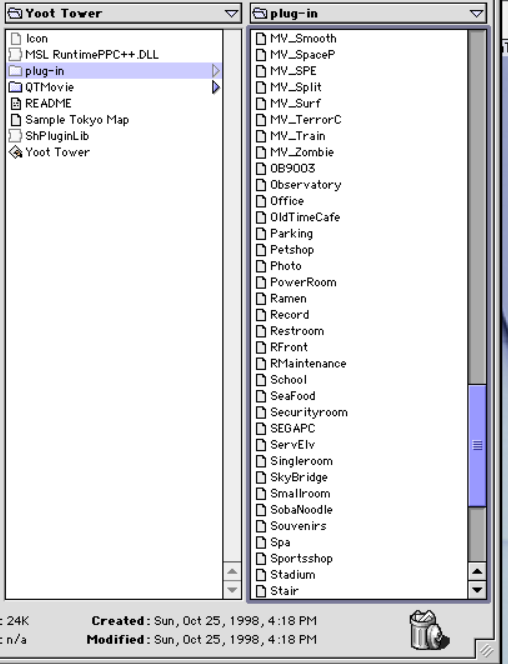Select the MV_Train file name
The width and height of the screenshot is (508, 664).
298,136
